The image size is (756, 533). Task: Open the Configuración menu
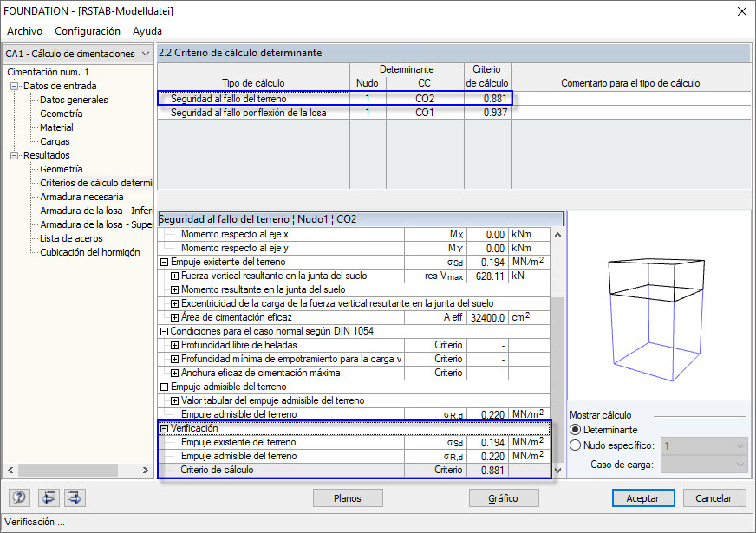click(x=88, y=31)
